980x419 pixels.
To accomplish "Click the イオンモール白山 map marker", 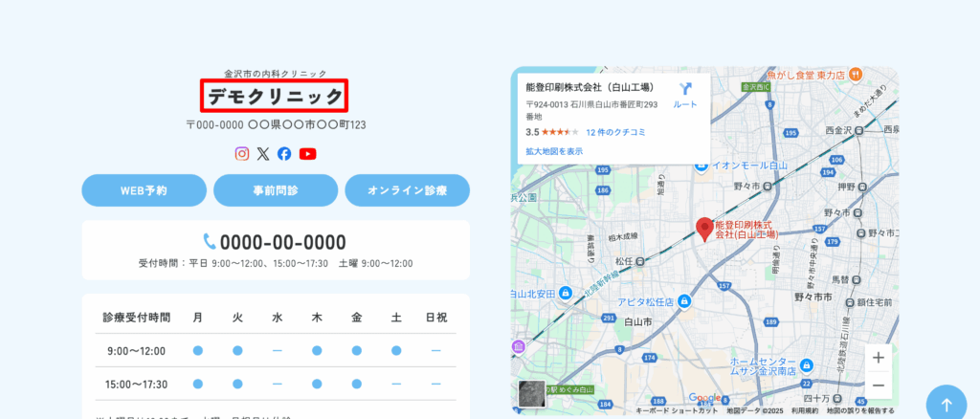I will (x=702, y=165).
